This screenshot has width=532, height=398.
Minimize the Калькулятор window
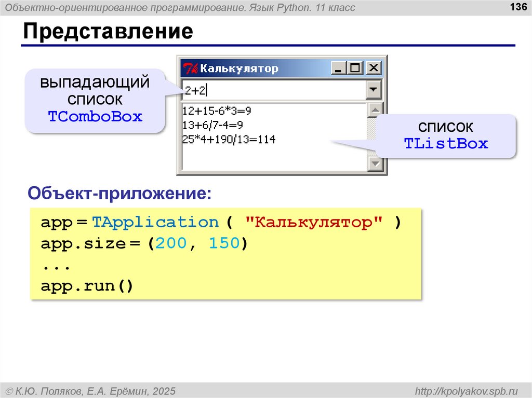[339, 68]
